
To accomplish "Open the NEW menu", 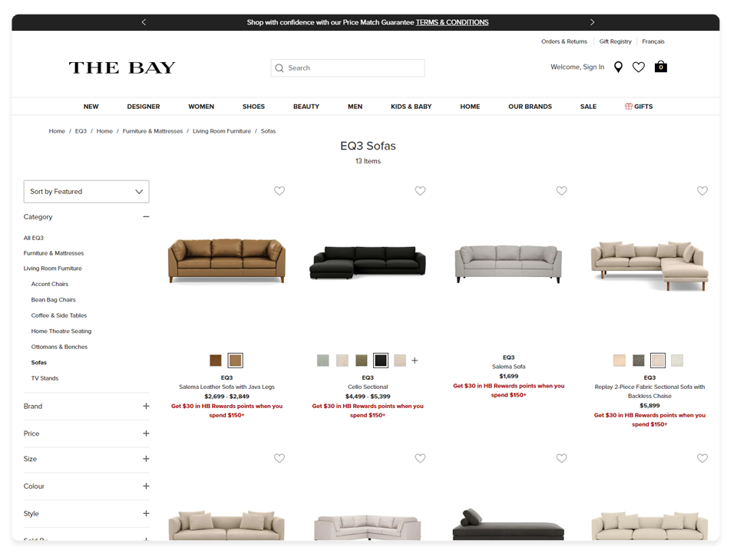I will point(91,107).
